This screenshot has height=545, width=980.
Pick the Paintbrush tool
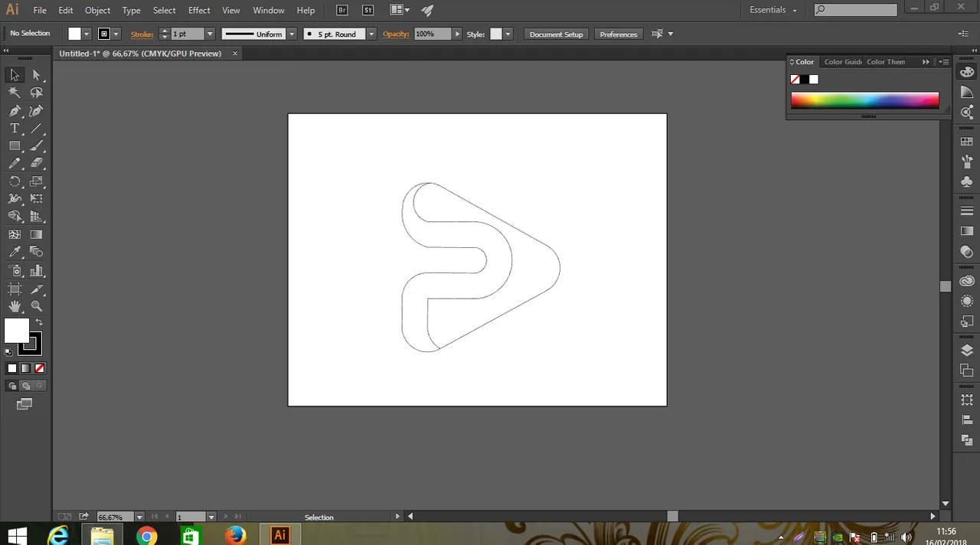36,146
